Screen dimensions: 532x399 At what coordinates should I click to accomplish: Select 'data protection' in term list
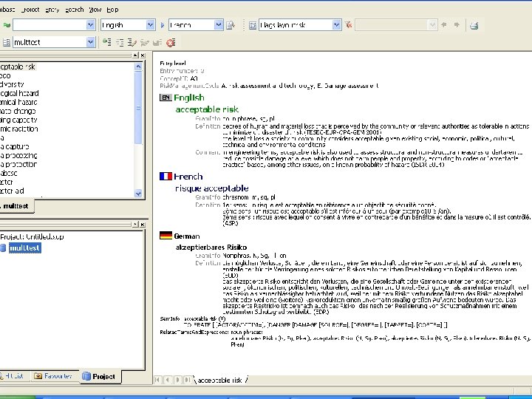tap(18, 164)
